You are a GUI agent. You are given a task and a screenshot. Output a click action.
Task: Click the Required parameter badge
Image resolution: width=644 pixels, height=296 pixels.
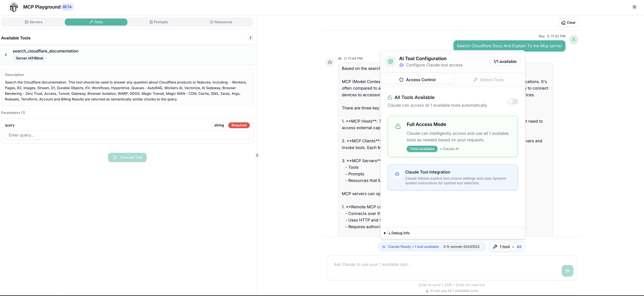(239, 125)
